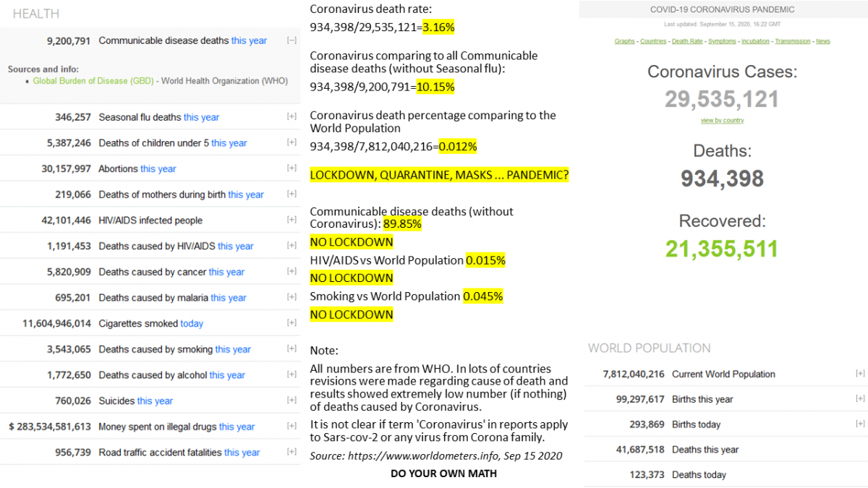
Task: Go to the Death Rate page
Action: tap(687, 42)
